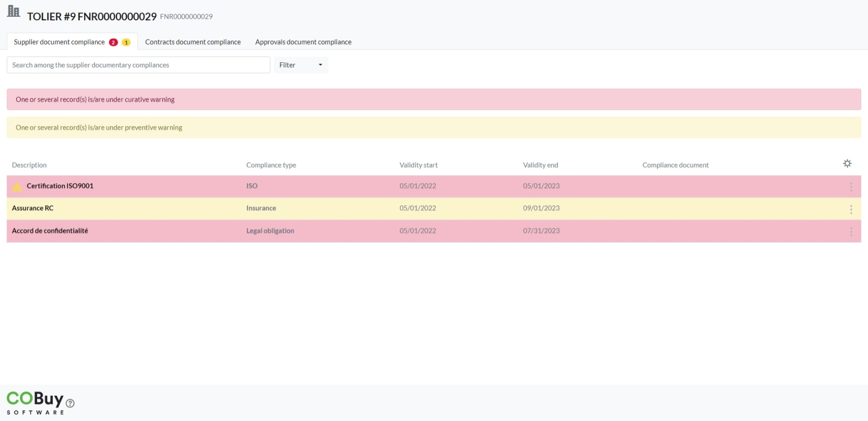Screen dimensions: 868x421
Task: Open the Assurance RC row actions menu
Action: (851, 209)
